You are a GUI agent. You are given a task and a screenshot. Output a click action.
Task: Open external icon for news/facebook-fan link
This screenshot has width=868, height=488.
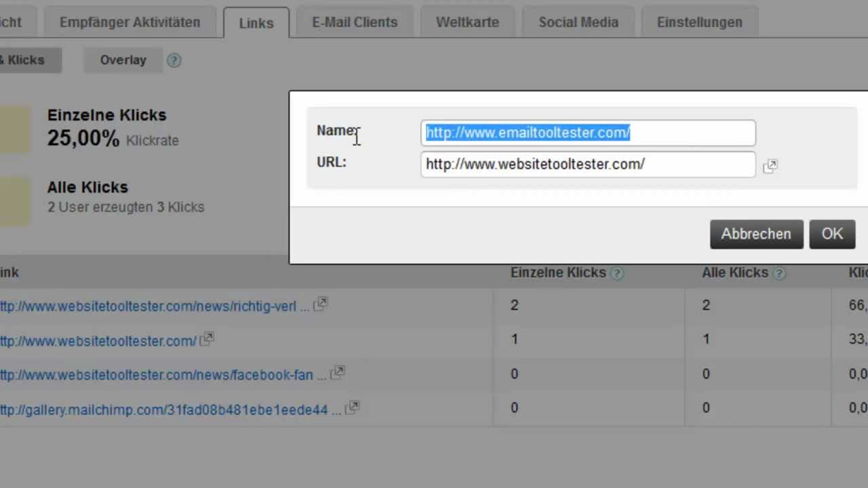click(x=337, y=372)
